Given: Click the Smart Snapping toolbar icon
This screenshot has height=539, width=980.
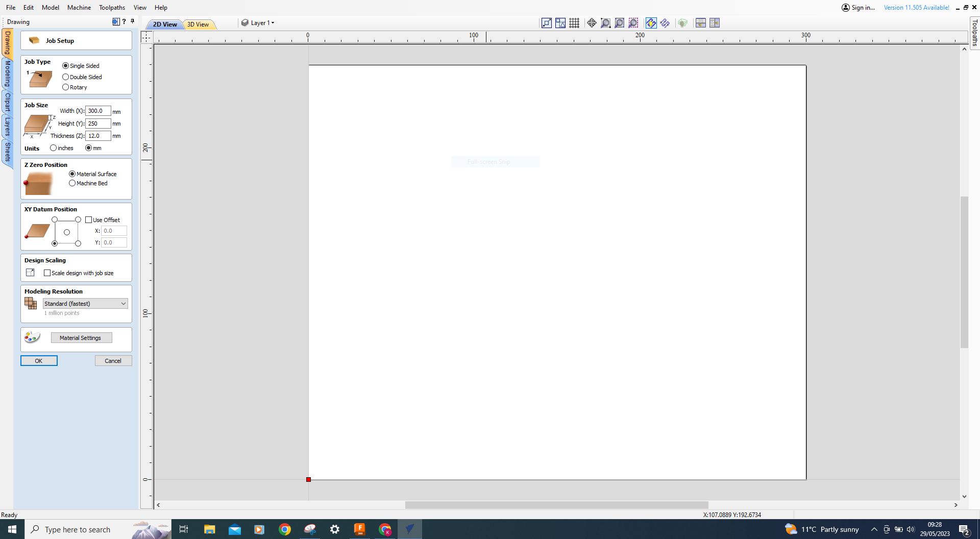Looking at the screenshot, I should tap(560, 23).
